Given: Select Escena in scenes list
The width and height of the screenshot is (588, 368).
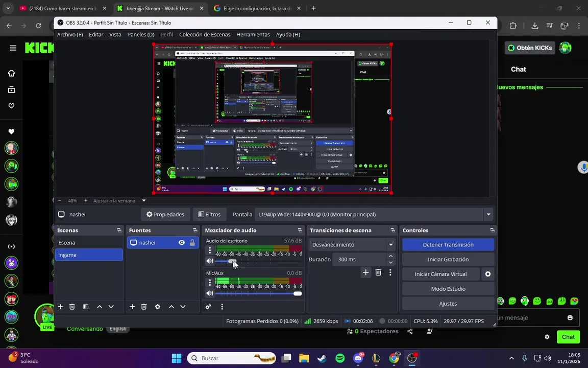Looking at the screenshot, I should pos(89,243).
